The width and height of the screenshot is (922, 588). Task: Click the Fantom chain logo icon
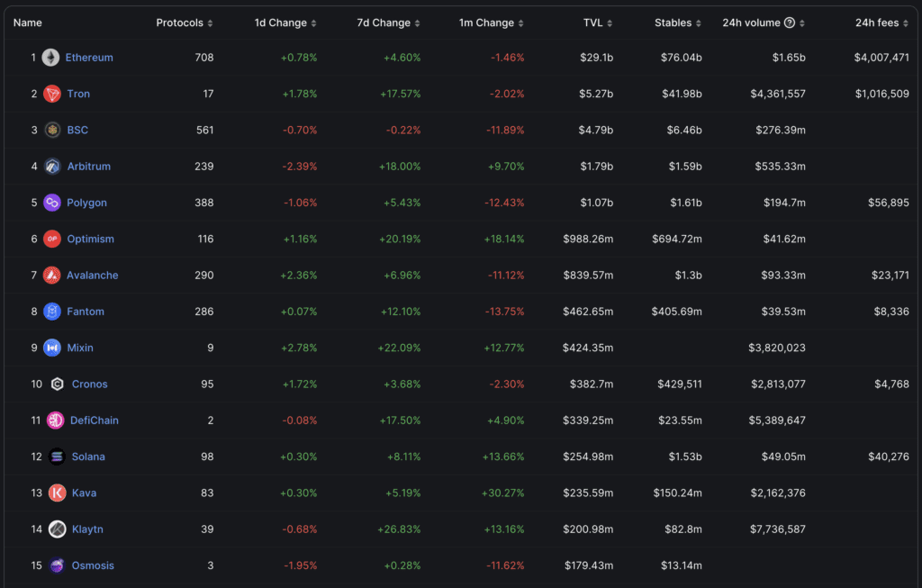pyautogui.click(x=52, y=312)
